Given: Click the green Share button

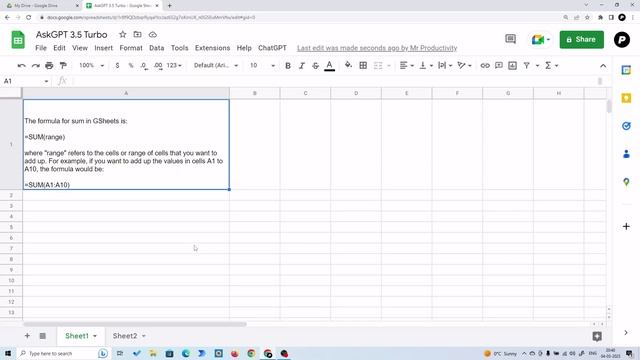Looking at the screenshot, I should (x=582, y=40).
